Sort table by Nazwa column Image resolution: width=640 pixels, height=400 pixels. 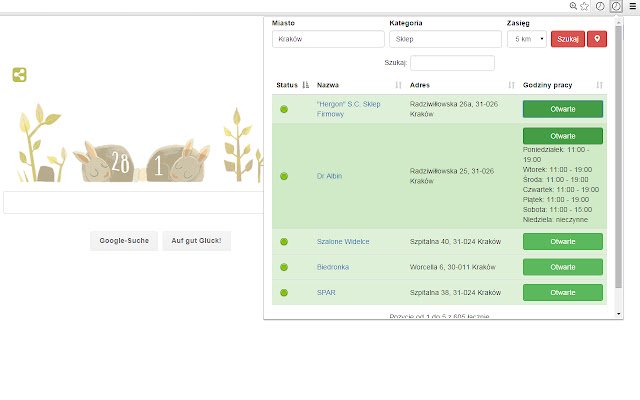click(x=398, y=85)
